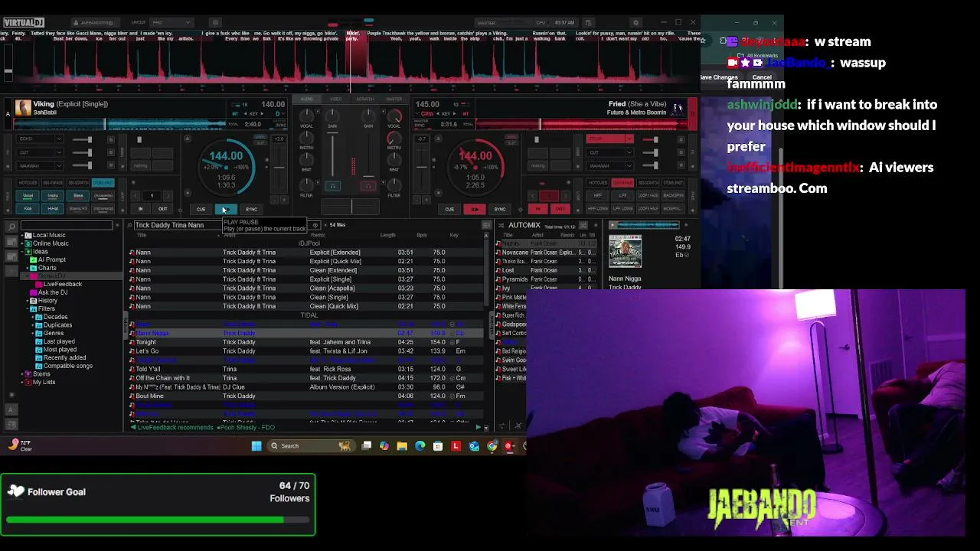The height and width of the screenshot is (551, 980).
Task: Click deck B pitch fader
Action: pyautogui.click(x=422, y=167)
